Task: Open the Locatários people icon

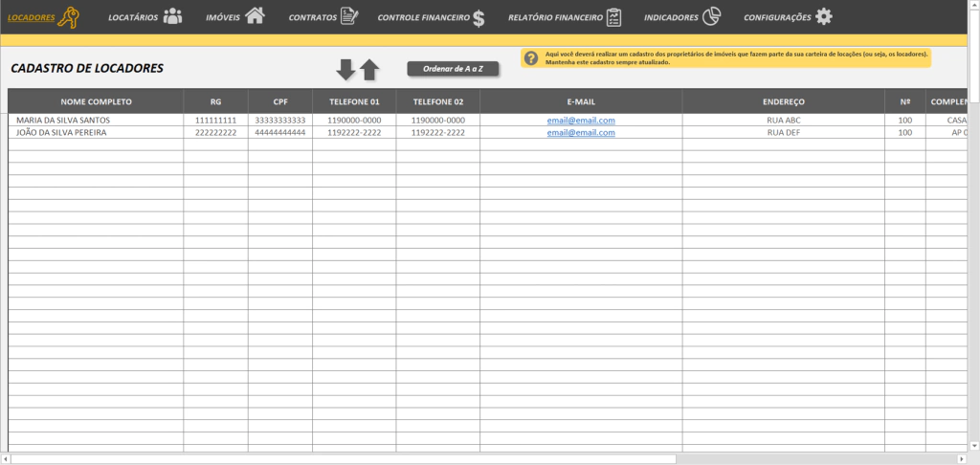Action: pyautogui.click(x=172, y=17)
